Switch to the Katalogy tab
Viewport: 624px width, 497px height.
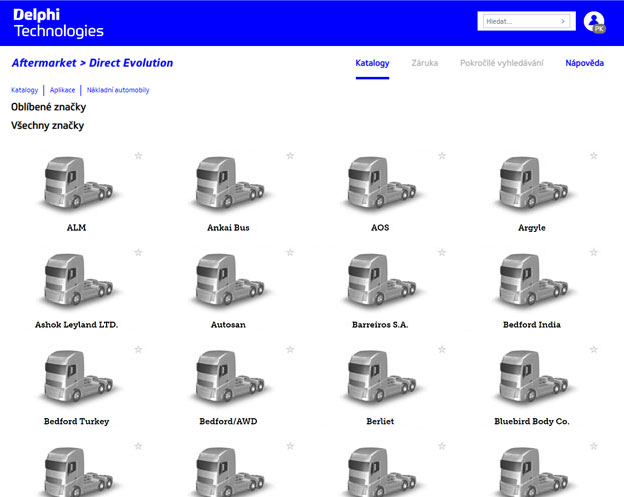pyautogui.click(x=372, y=63)
